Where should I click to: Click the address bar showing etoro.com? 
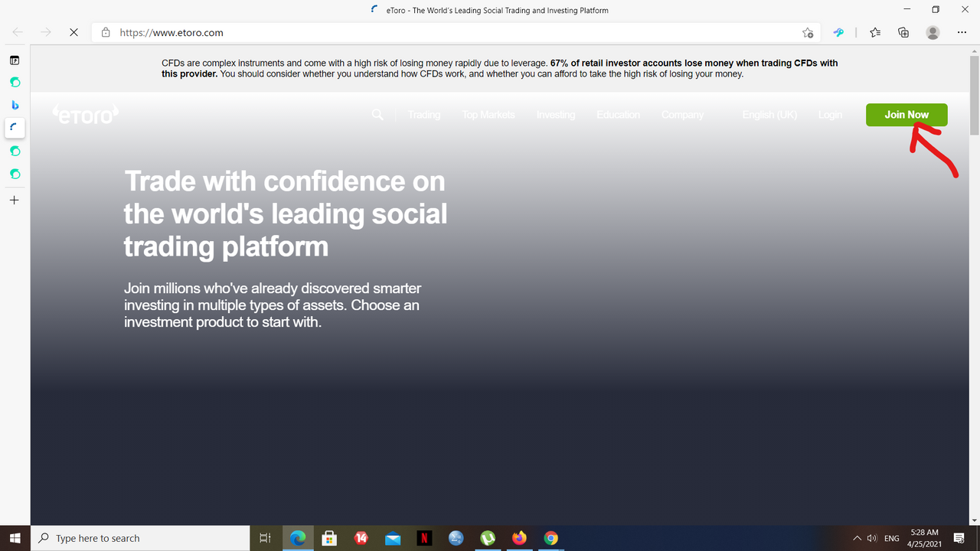[x=455, y=33]
